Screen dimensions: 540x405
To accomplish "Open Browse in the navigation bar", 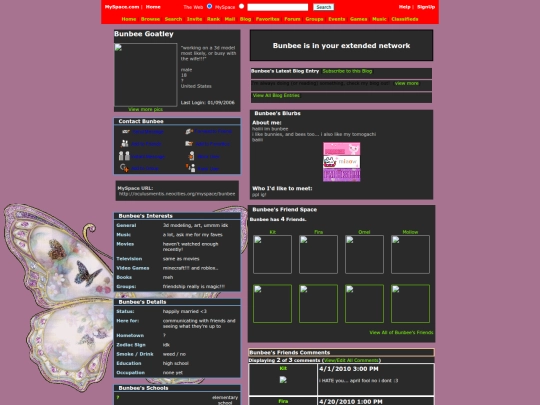I will (x=150, y=19).
